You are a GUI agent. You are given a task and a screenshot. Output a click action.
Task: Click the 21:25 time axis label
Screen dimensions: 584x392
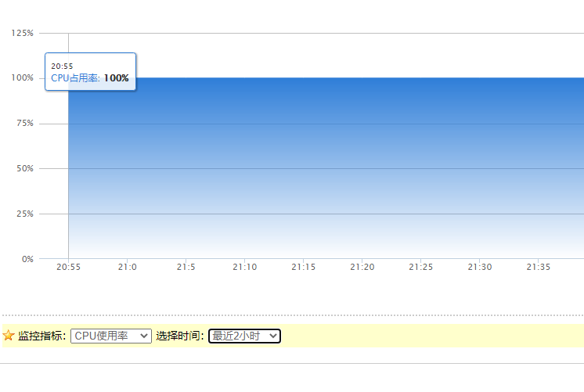420,267
